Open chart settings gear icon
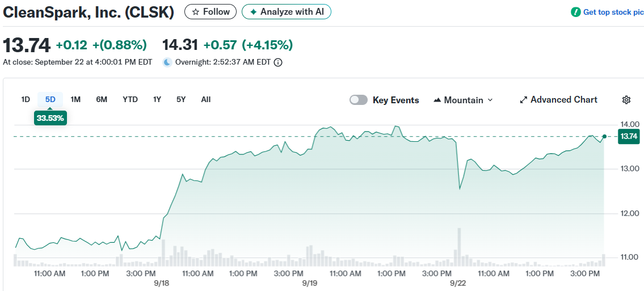Screen dimensions: 644x291 click(x=626, y=100)
